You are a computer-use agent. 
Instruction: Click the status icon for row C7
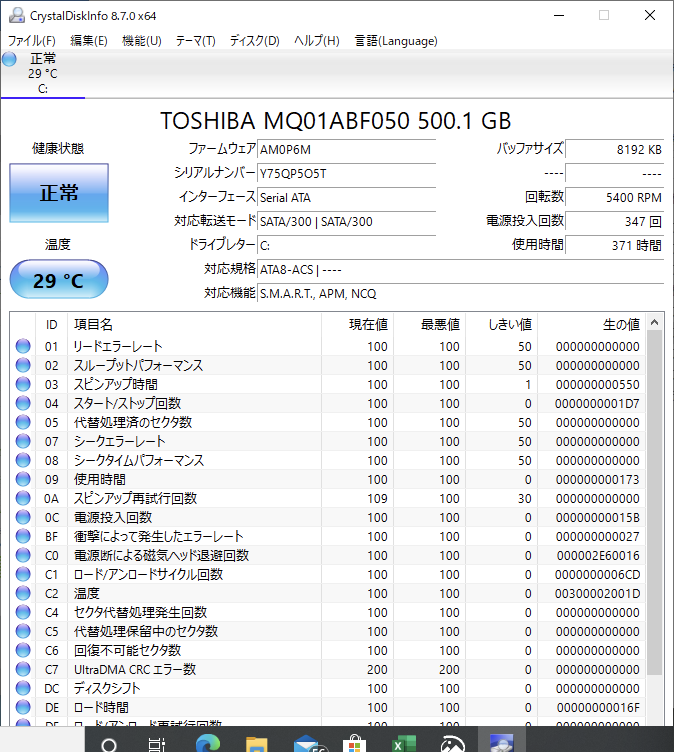coord(23,669)
